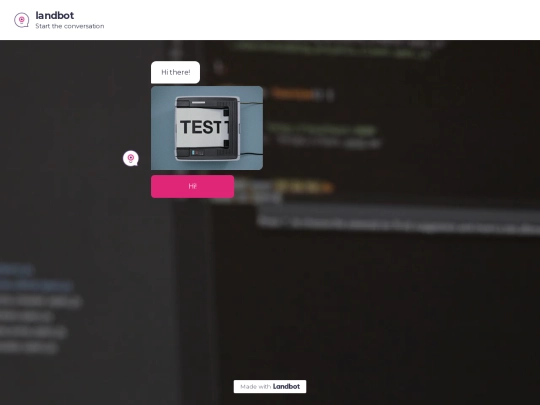
Task: Click the "landbot" title text
Action: coord(55,15)
